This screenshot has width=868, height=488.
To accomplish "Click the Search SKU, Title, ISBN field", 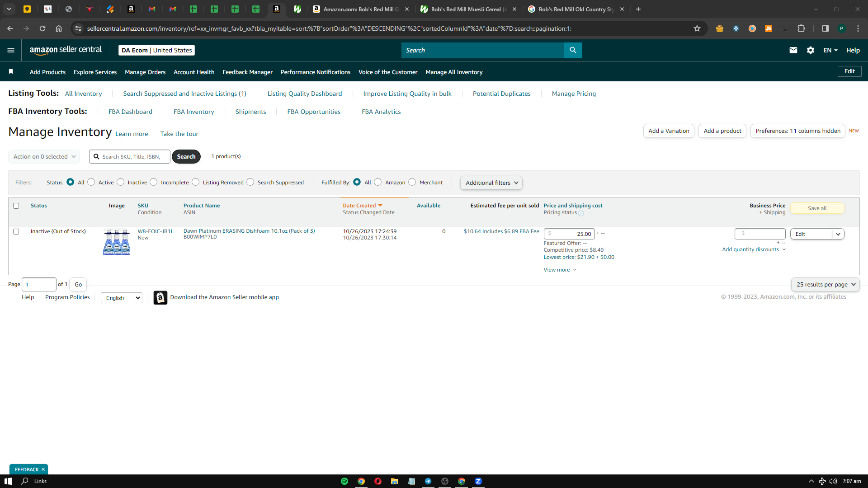I will click(130, 157).
